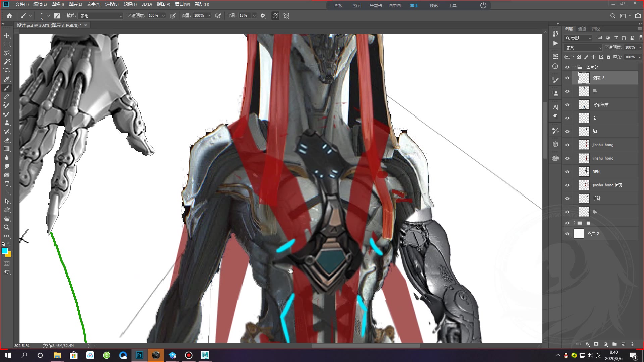Select the Clone Stamp tool

(7, 123)
